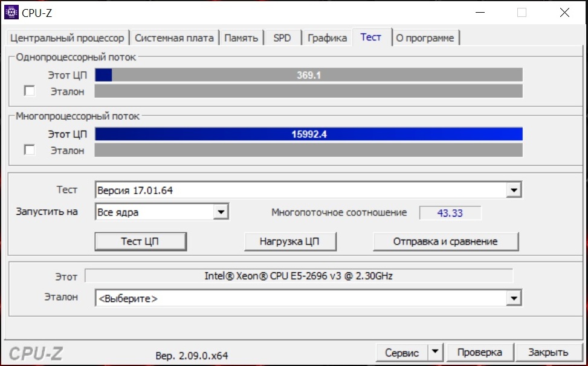
Task: Switch to the Системная плата tab
Action: click(174, 38)
